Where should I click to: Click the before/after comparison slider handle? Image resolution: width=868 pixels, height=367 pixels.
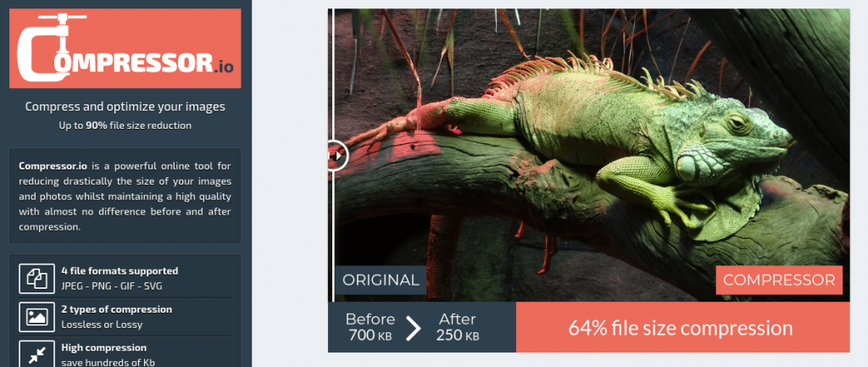(x=337, y=156)
